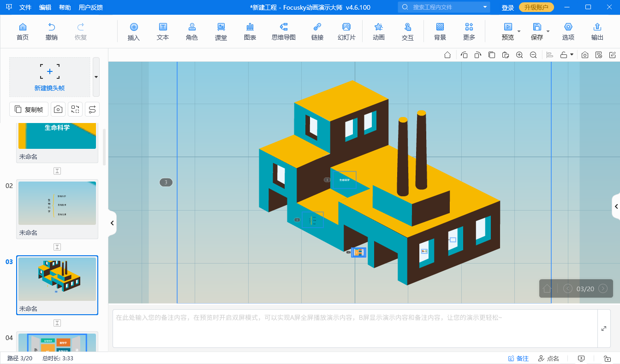Viewport: 620px width, 364px height.
Task: Switch to the 备注 notes tab
Action: point(519,358)
